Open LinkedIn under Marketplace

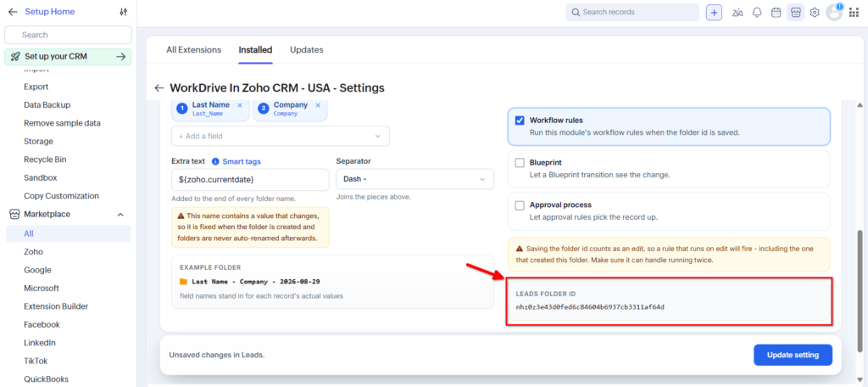coord(40,343)
